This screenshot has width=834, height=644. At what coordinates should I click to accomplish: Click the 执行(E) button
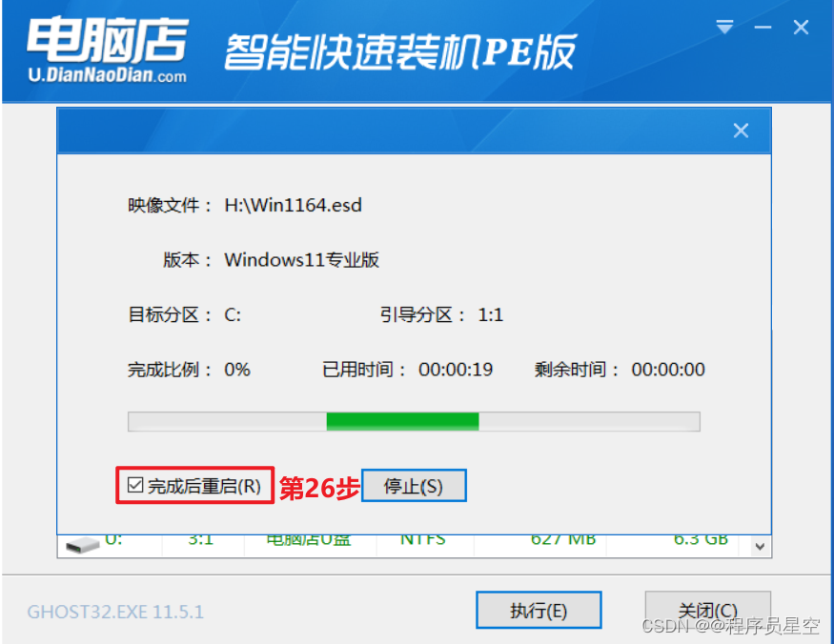point(539,610)
